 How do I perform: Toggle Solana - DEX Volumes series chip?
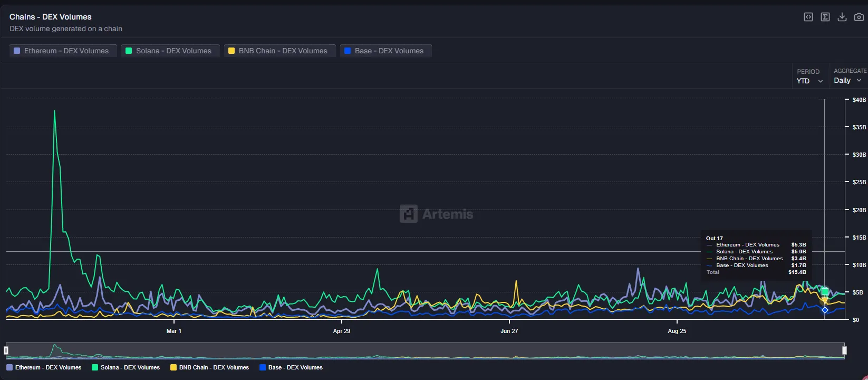click(x=170, y=51)
